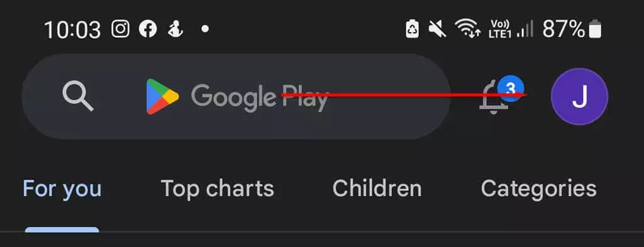Click the Google Play search field
Viewport: 644px width, 247px height.
click(236, 96)
